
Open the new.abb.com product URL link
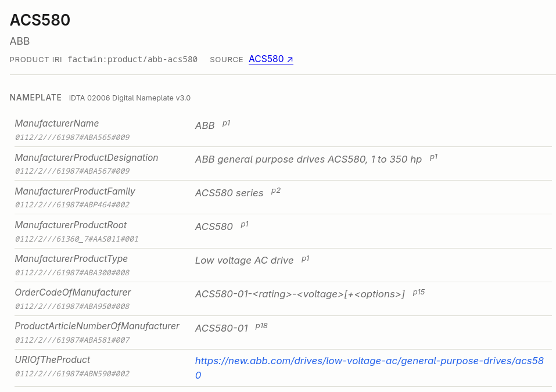pos(369,368)
